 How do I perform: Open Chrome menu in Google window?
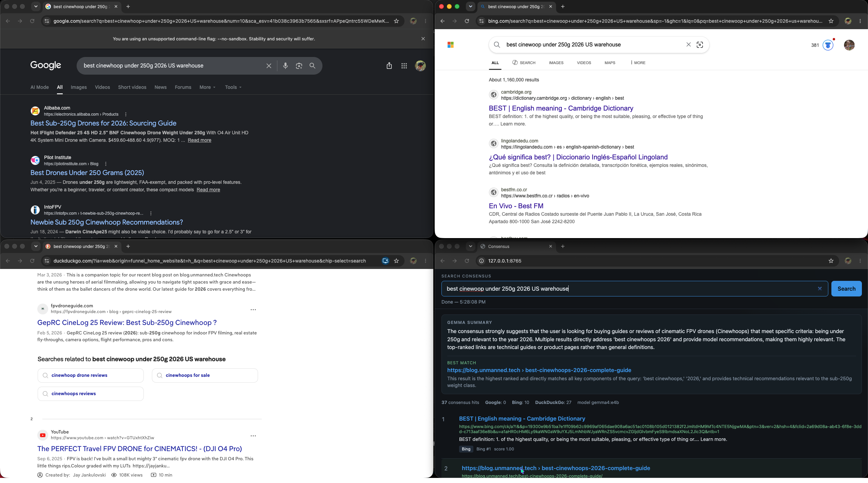[425, 21]
